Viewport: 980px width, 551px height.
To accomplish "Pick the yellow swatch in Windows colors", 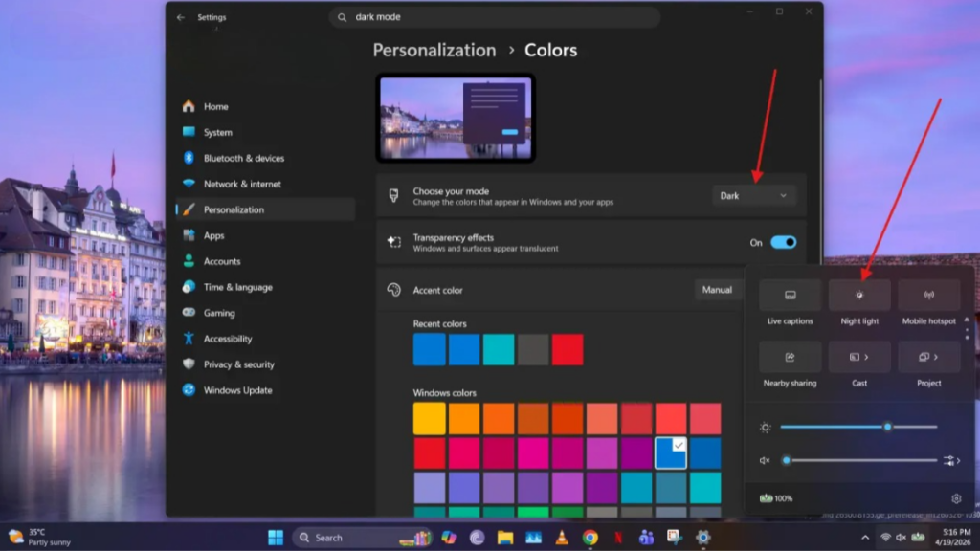I will pos(430,419).
